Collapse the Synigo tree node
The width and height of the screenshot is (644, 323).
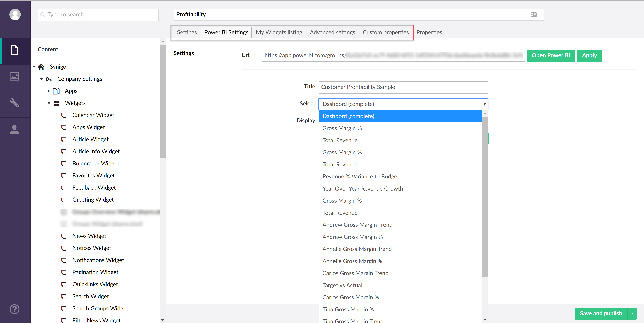[34, 67]
